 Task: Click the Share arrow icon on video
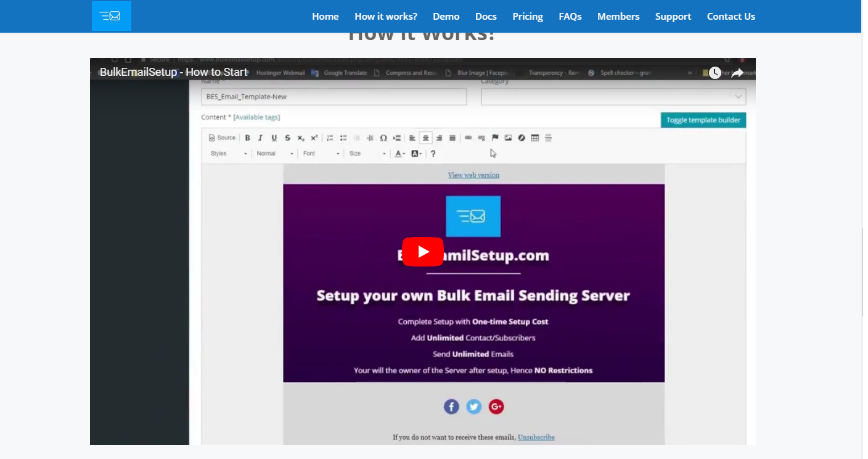(737, 73)
